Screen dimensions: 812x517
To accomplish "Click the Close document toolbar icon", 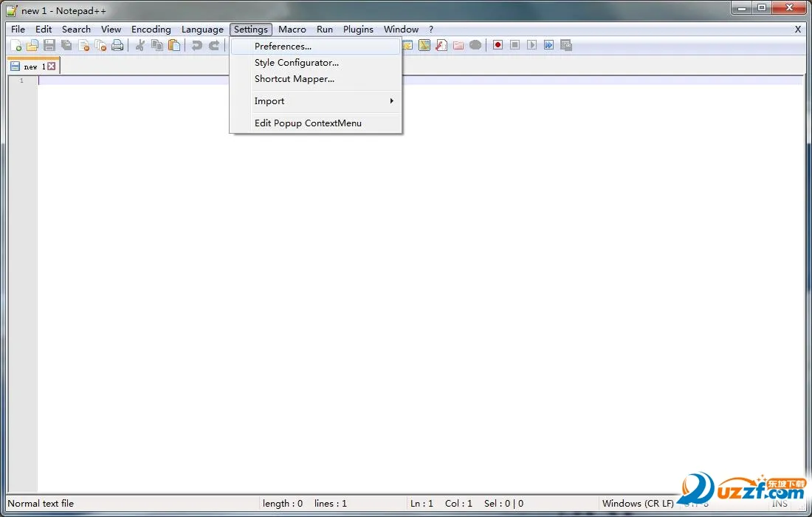I will coord(84,46).
